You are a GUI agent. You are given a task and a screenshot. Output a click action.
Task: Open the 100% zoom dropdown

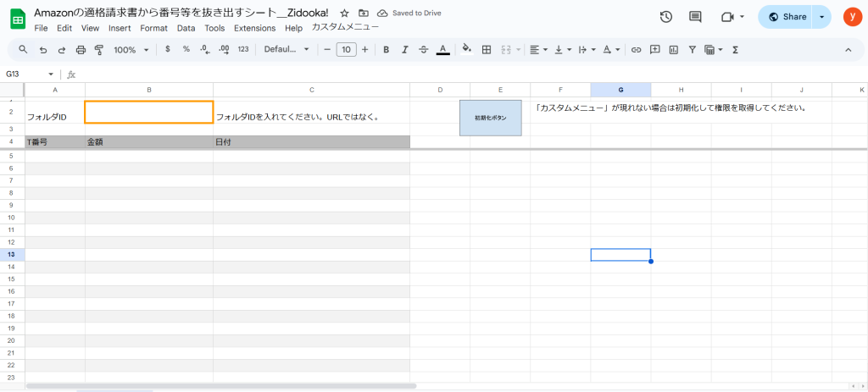[x=131, y=50]
